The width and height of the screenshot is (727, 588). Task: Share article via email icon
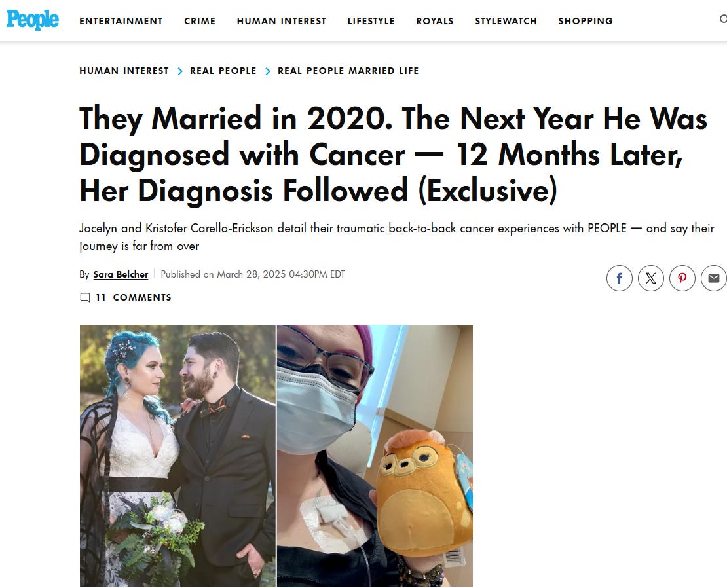pos(714,278)
